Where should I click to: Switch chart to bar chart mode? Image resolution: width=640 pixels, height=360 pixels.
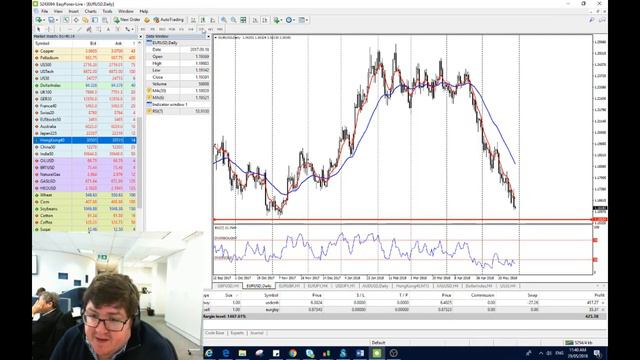pos(193,20)
